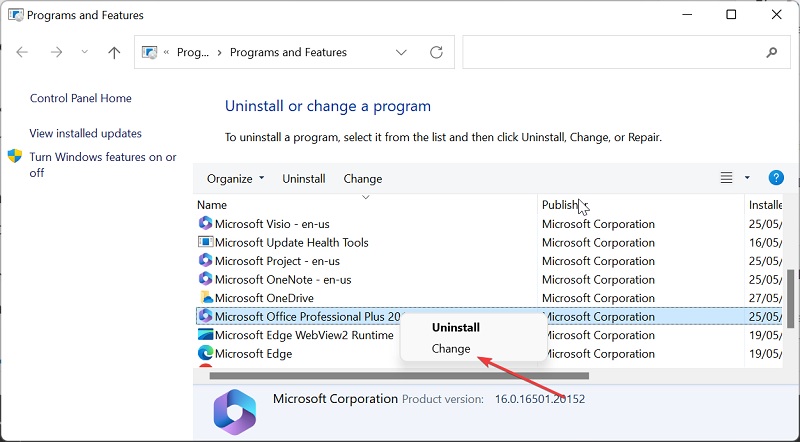Click the toolbar Uninstall button
800x442 pixels.
(304, 179)
